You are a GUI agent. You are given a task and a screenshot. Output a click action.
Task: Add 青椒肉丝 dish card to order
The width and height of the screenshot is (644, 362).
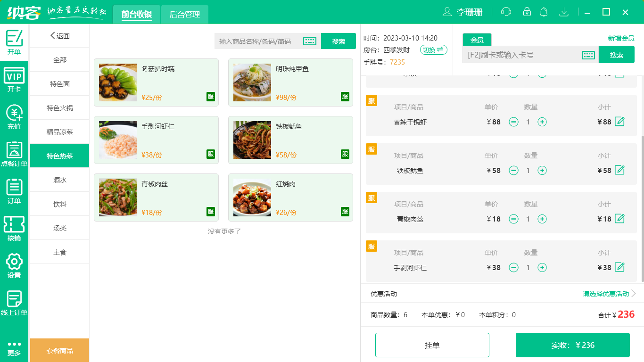156,197
